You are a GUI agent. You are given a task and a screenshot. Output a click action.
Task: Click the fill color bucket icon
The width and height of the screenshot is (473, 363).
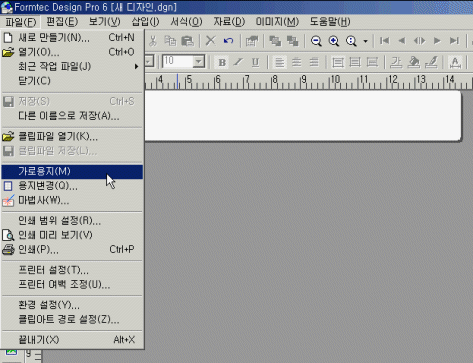[414, 62]
